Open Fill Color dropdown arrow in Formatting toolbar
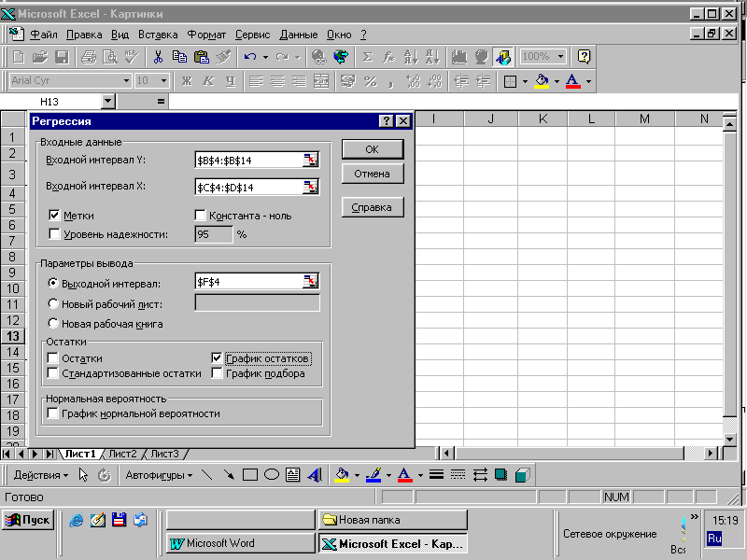The image size is (747, 560). coord(557,81)
